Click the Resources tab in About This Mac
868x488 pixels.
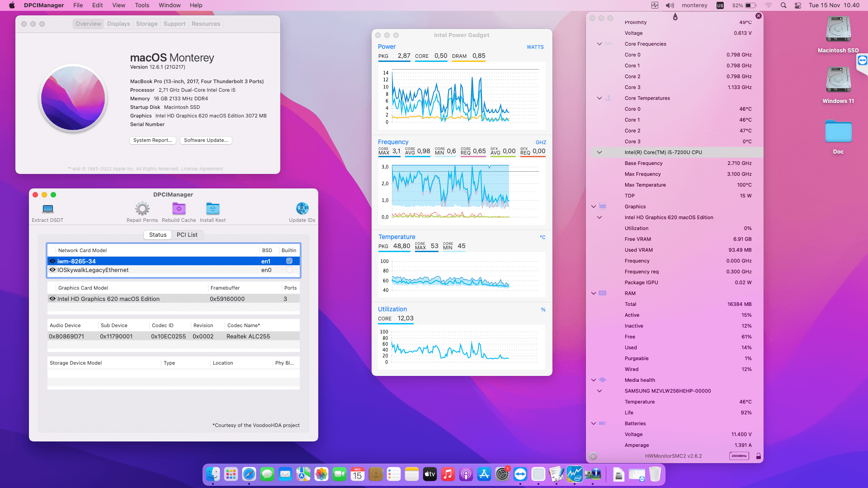point(206,24)
